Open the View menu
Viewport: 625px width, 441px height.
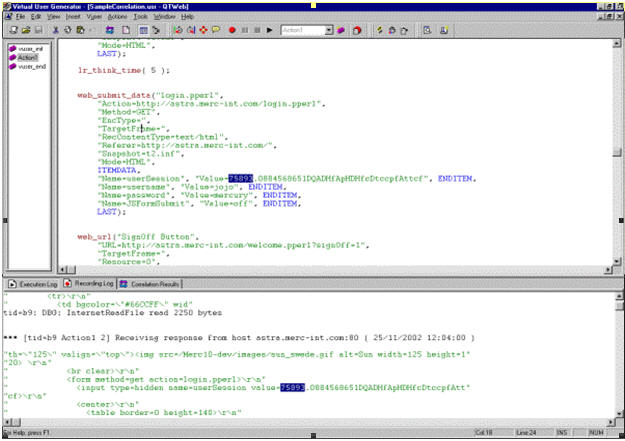tap(53, 16)
